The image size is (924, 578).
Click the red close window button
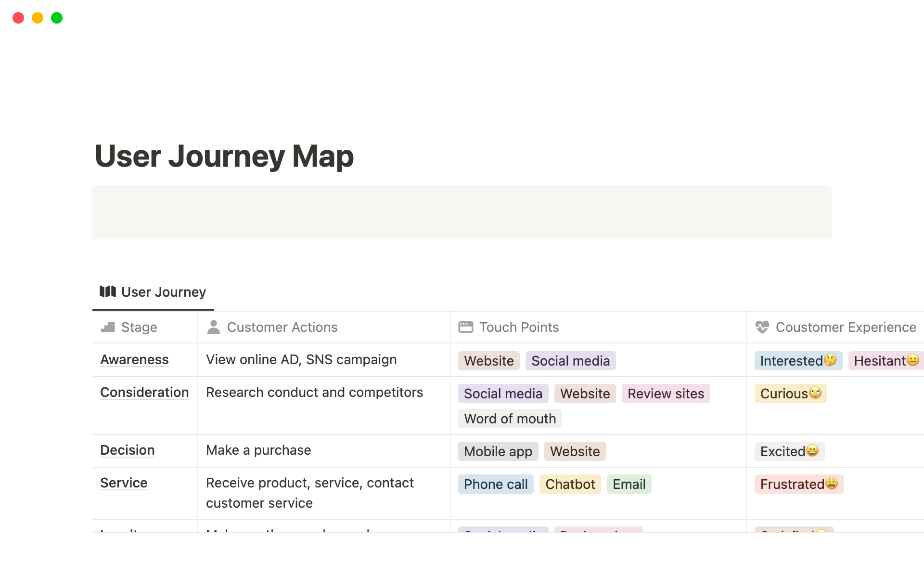tap(18, 18)
